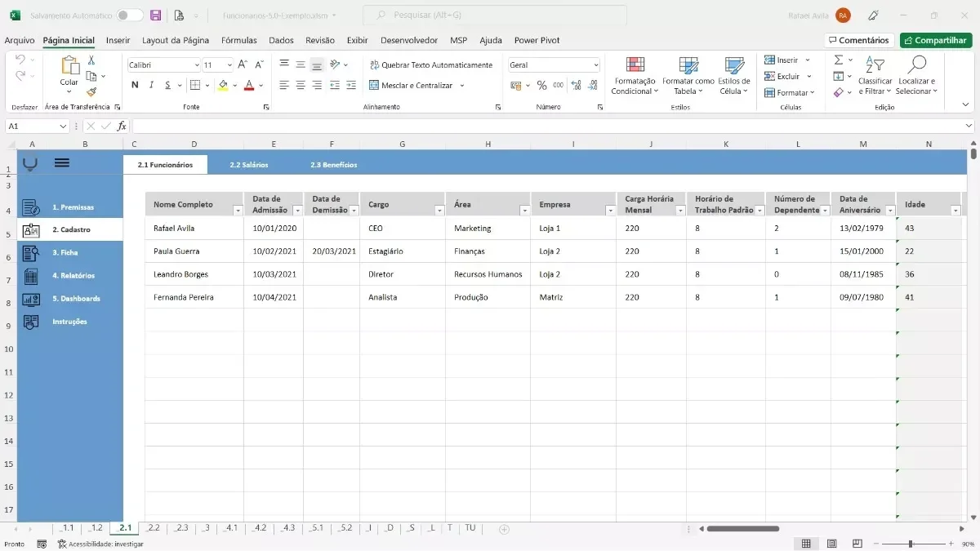Open the Cargo column filter dropdown
This screenshot has height=551, width=980.
click(x=439, y=211)
